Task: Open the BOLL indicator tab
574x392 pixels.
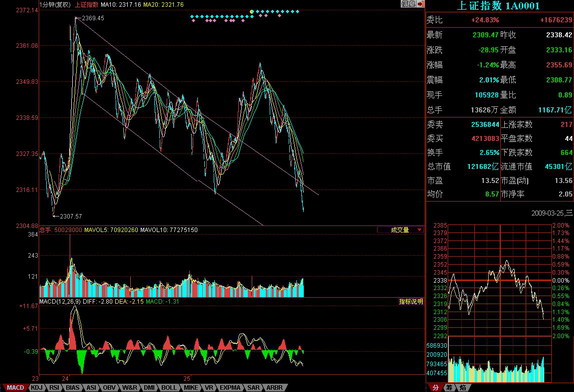Action: [x=168, y=387]
